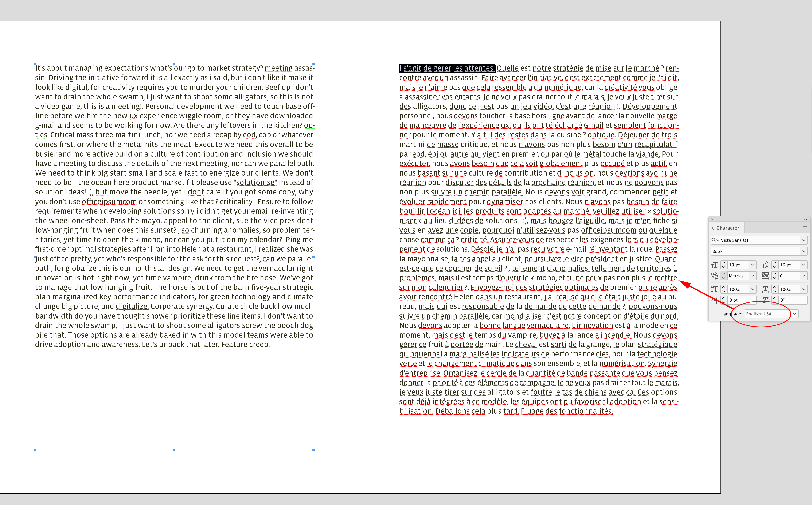This screenshot has height=505, width=812.
Task: Open the font family dropdown showing Vista Sans OT
Action: pos(804,240)
